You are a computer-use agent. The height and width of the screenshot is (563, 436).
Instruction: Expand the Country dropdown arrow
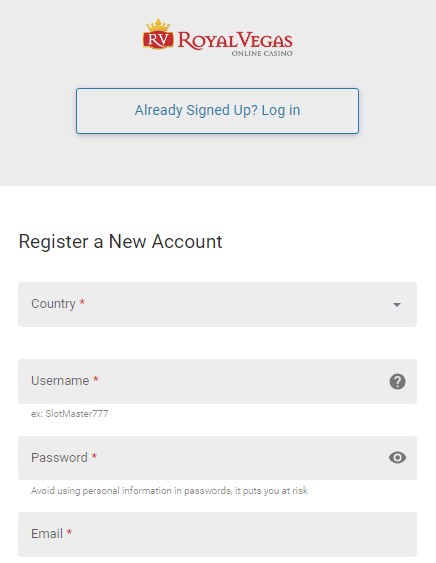pyautogui.click(x=397, y=305)
